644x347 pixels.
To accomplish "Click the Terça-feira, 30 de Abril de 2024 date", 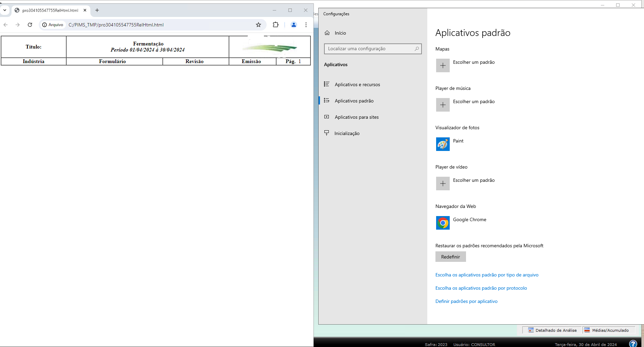I will [586, 344].
